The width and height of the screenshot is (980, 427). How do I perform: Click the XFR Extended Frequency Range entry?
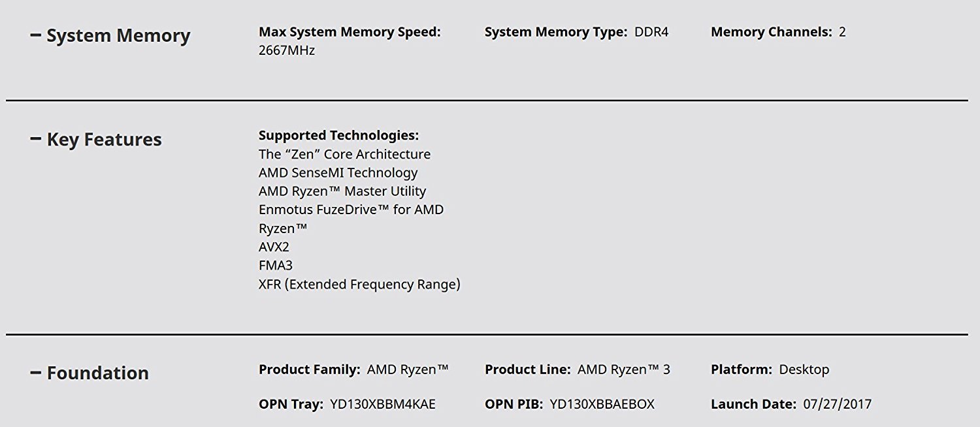coord(359,284)
